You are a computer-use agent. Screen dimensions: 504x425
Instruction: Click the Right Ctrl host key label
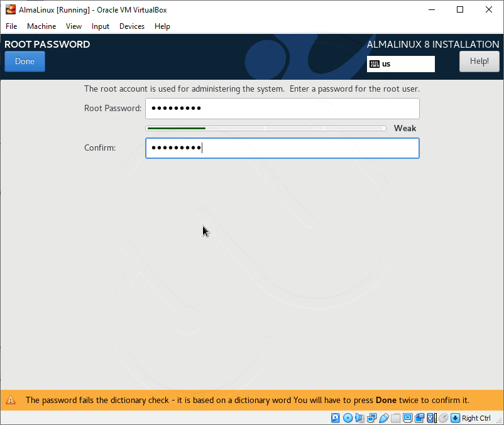coord(476,418)
